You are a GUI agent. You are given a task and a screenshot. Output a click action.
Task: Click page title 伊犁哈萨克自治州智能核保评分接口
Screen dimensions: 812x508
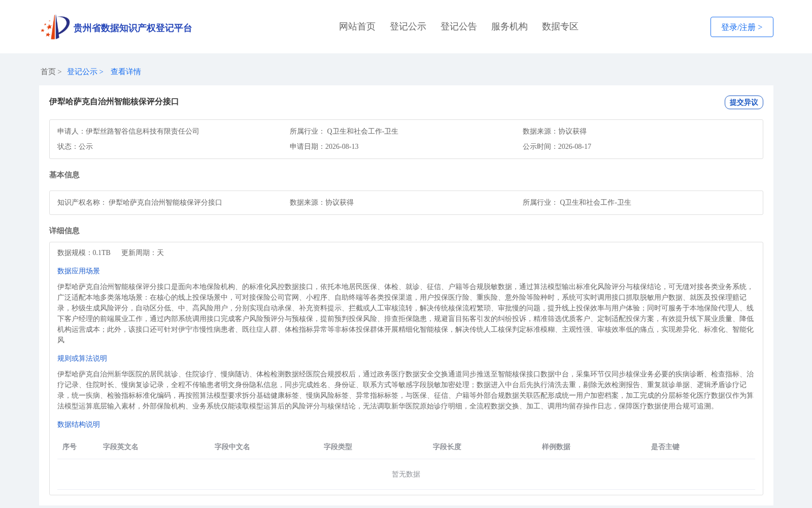pos(114,102)
